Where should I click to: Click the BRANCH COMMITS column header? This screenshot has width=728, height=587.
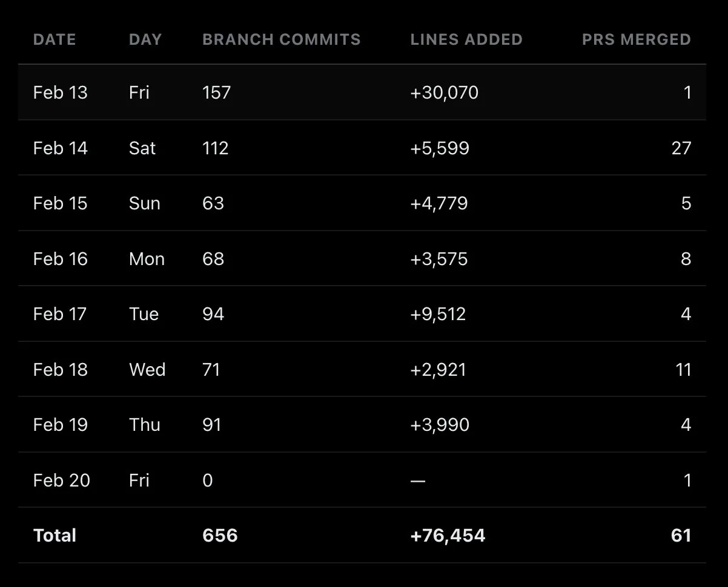[x=281, y=40]
